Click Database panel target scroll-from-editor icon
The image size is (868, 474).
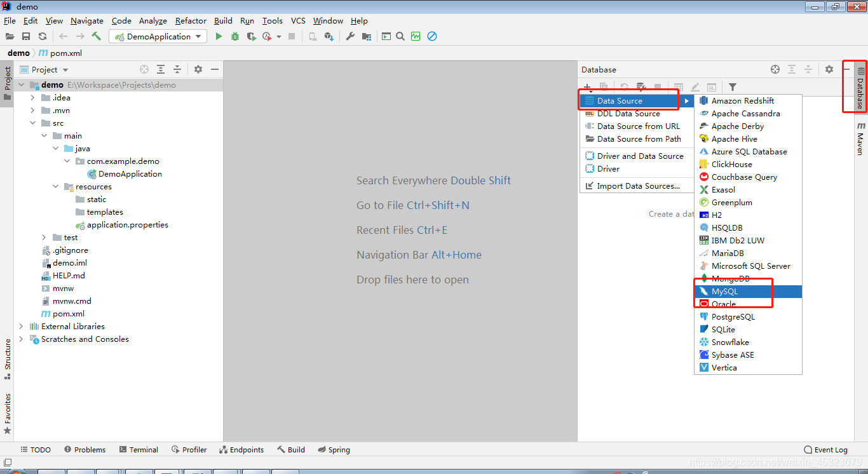[775, 69]
